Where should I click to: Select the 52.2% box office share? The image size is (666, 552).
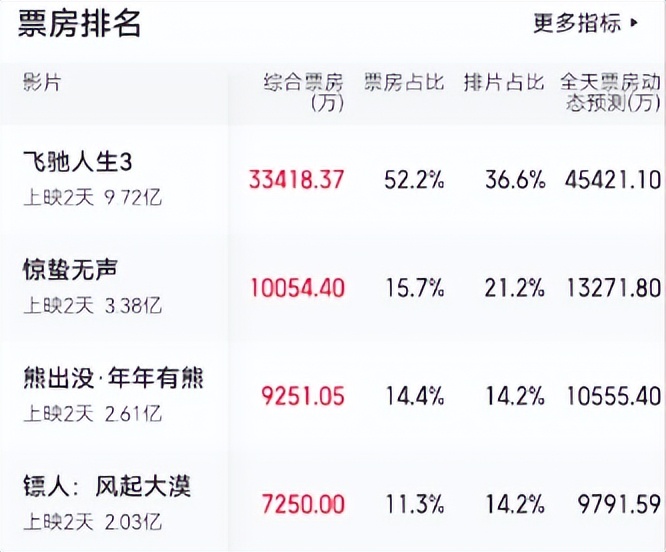point(414,180)
